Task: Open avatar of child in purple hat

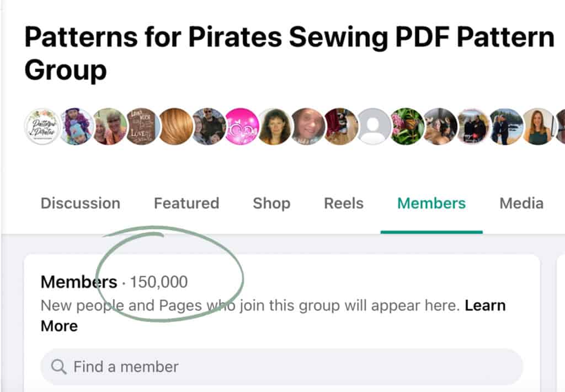Action: point(76,126)
